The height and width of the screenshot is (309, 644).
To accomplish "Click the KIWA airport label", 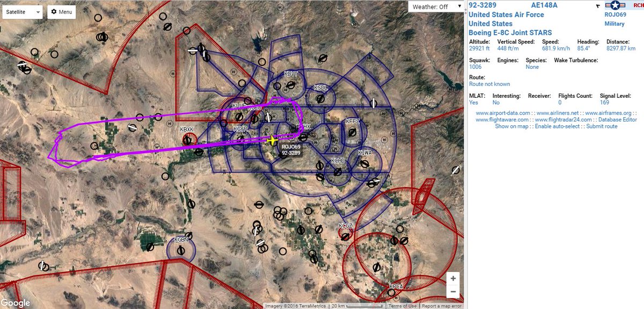I will click(365, 153).
